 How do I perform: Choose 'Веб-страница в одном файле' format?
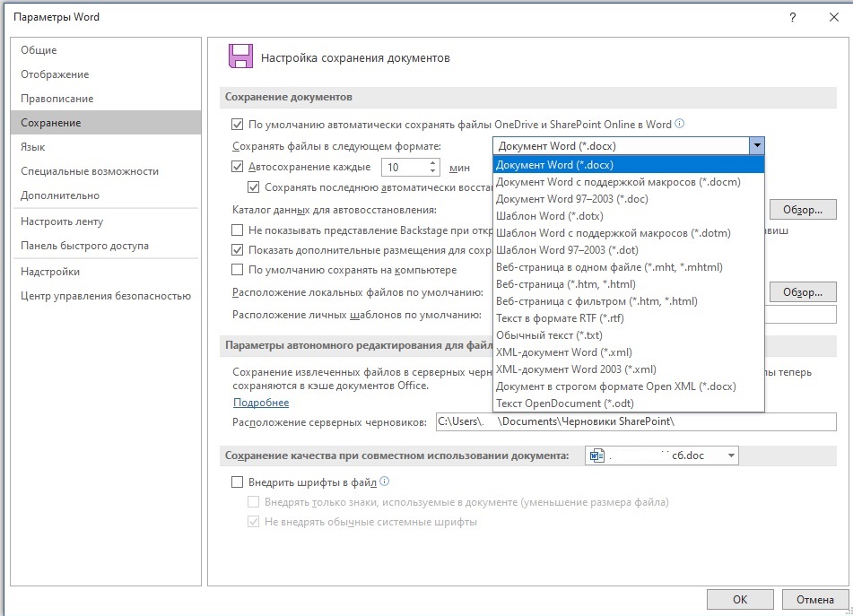point(629,267)
